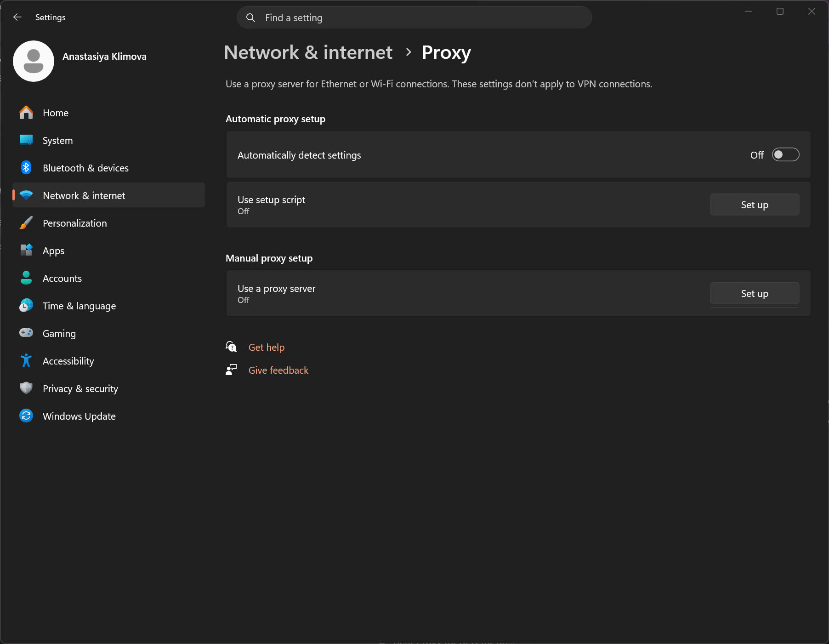Open Accounts settings

(109, 278)
